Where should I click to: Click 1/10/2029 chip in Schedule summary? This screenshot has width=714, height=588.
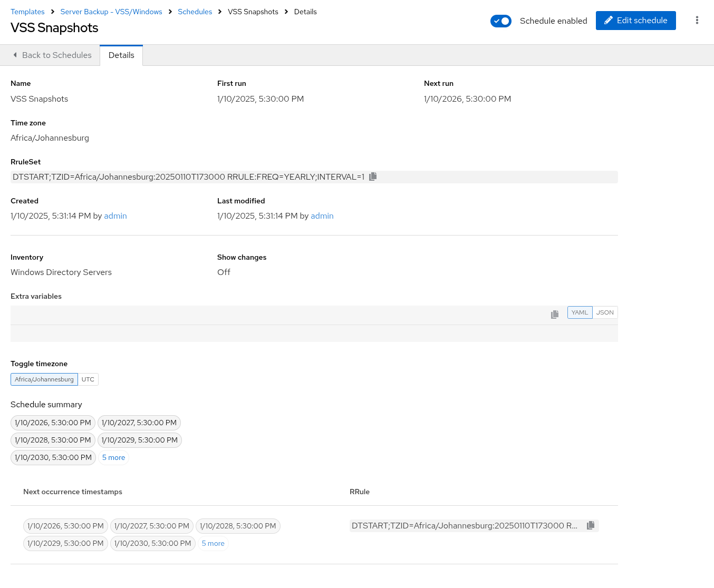tap(140, 440)
